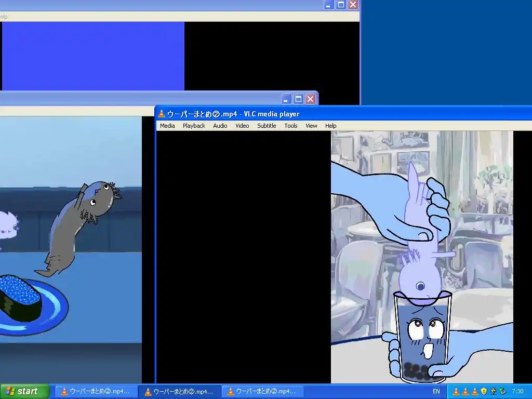Click the front VLC window title bar text

tap(233, 114)
